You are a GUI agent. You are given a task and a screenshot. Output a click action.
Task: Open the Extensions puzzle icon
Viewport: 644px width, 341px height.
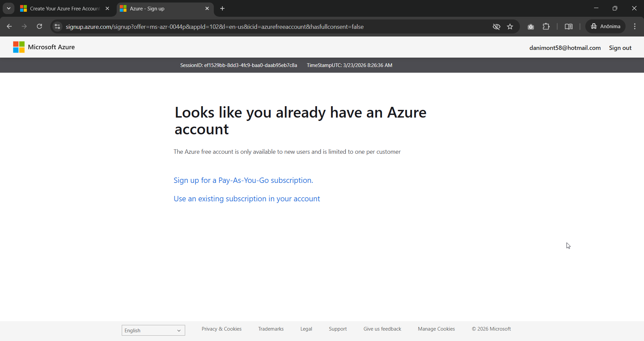click(546, 26)
